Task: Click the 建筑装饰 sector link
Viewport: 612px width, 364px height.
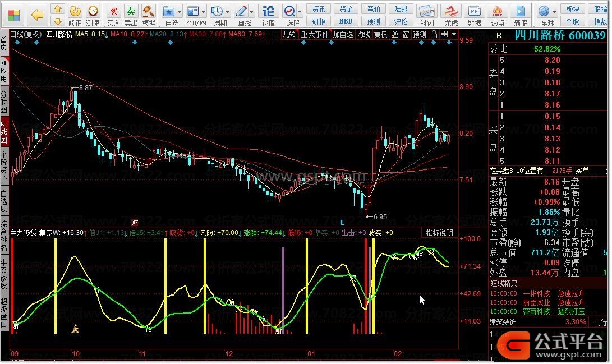Action: tap(503, 322)
